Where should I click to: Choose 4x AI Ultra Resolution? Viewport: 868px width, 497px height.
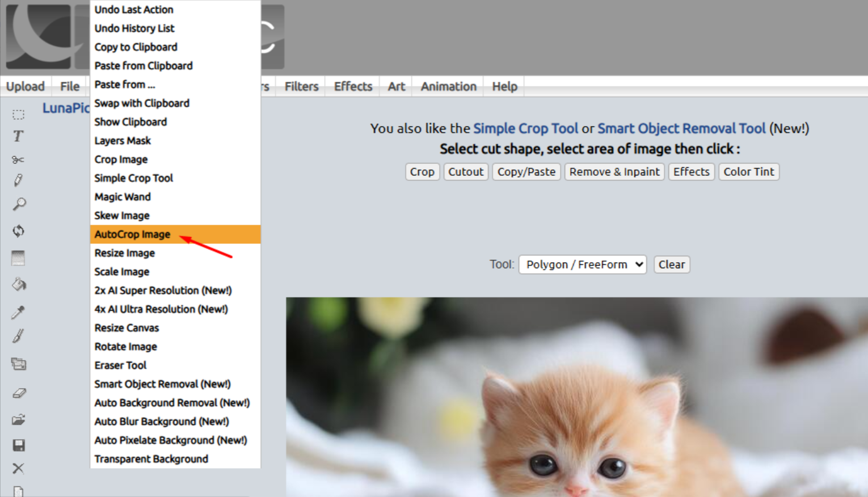175,309
